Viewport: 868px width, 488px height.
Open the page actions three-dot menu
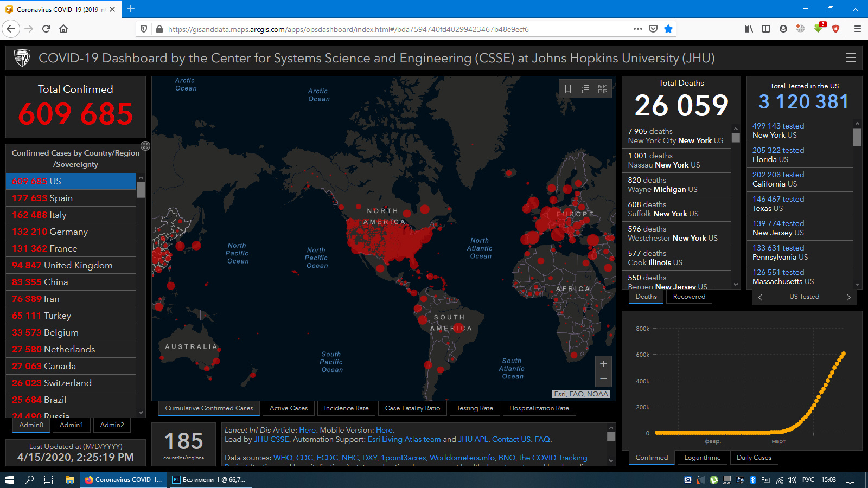click(638, 29)
